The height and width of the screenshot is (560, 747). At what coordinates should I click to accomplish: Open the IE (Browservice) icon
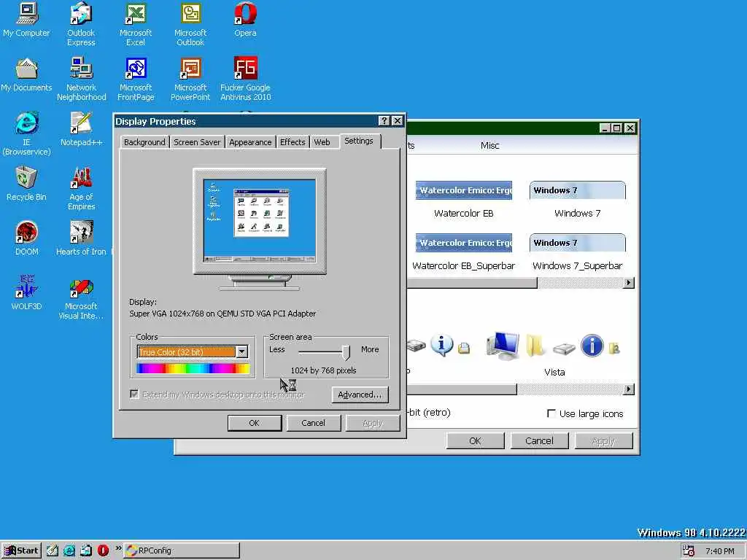click(x=26, y=134)
